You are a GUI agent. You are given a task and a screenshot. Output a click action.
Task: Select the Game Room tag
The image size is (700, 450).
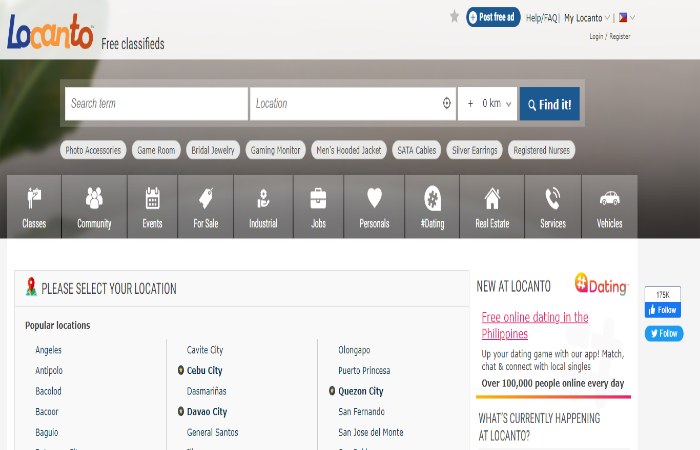[x=156, y=150]
